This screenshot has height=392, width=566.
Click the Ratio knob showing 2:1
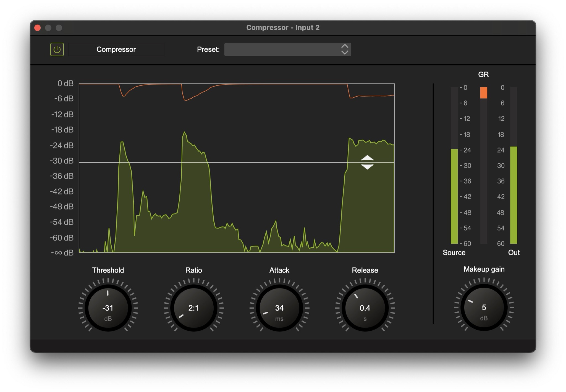pos(193,308)
